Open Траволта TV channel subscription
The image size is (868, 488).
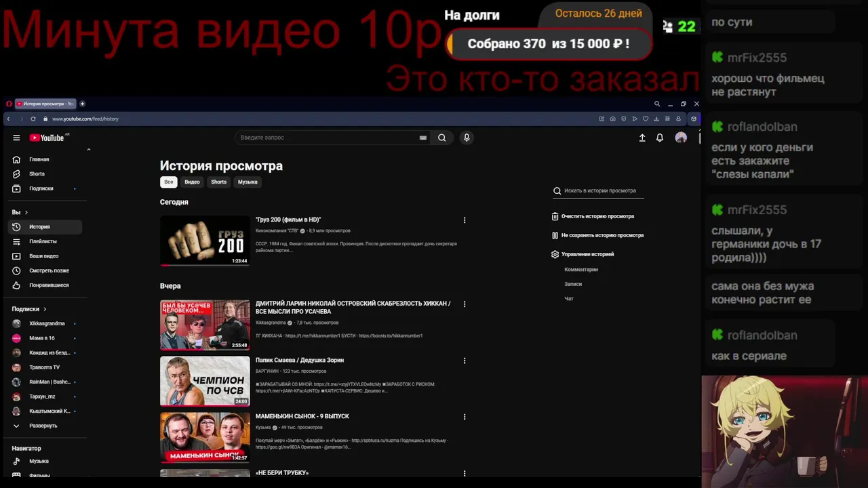pyautogui.click(x=46, y=367)
